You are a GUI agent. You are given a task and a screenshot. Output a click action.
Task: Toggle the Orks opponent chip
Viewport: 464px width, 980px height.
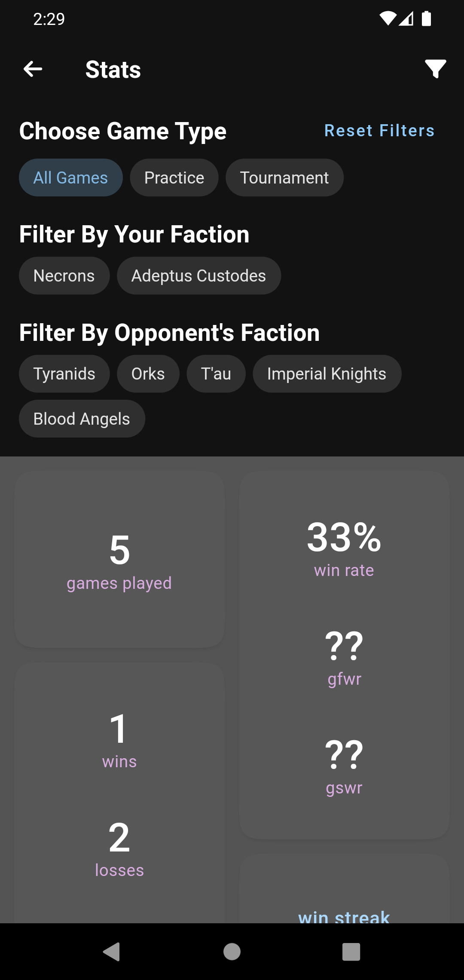[x=148, y=374]
